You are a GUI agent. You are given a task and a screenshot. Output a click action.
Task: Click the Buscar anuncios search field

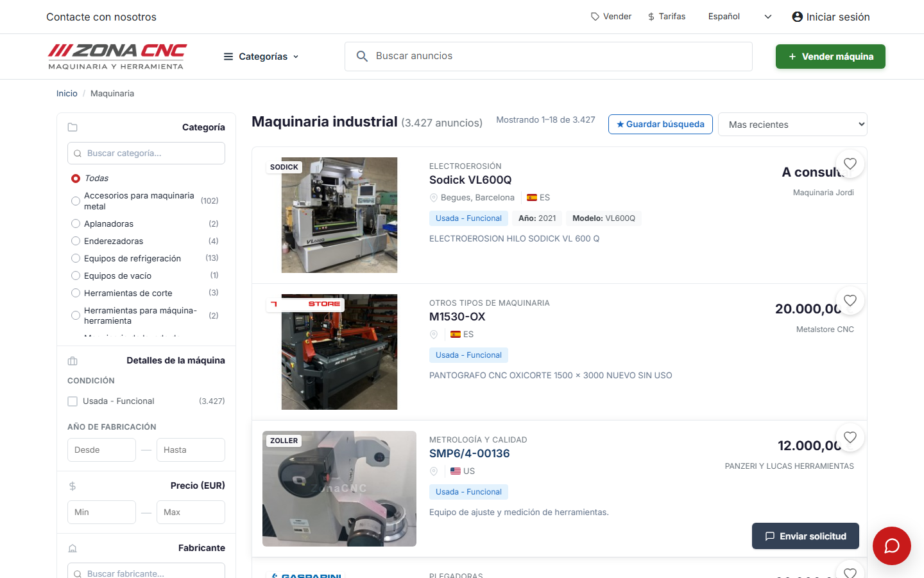[549, 57]
